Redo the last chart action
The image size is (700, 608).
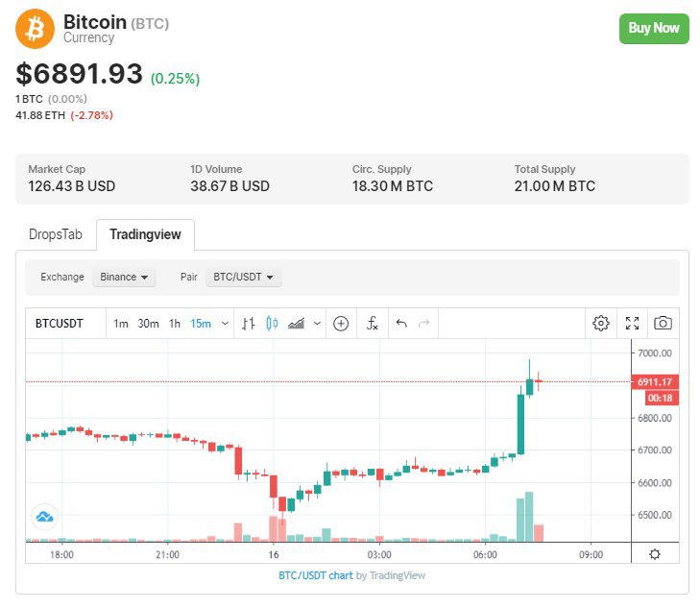[x=423, y=323]
